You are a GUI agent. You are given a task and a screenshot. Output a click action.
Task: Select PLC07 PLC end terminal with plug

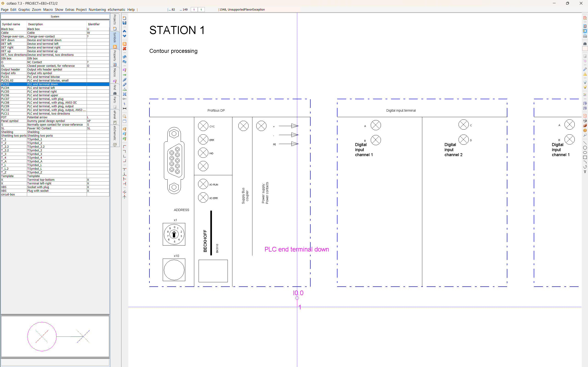(45, 99)
